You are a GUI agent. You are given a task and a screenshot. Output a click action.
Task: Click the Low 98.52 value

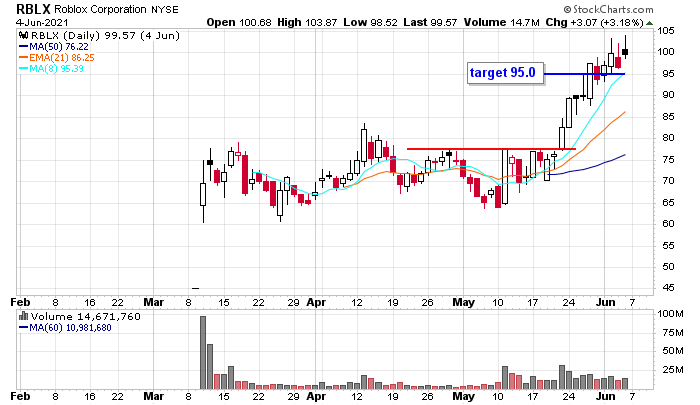pos(370,22)
